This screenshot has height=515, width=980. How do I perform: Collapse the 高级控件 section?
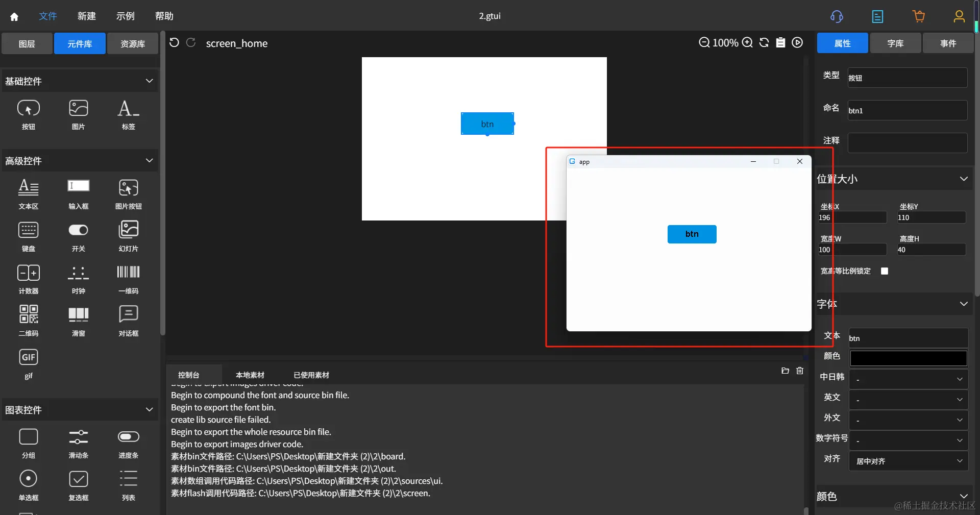click(x=150, y=160)
